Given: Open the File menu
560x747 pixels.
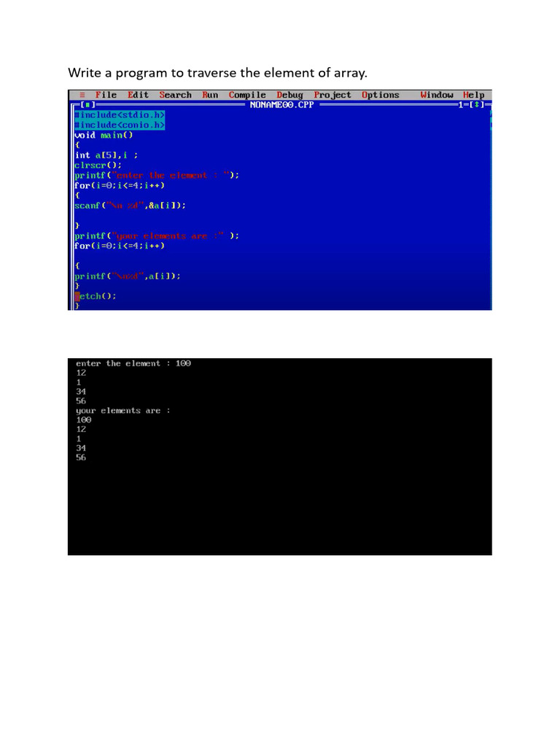Looking at the screenshot, I should pos(106,95).
